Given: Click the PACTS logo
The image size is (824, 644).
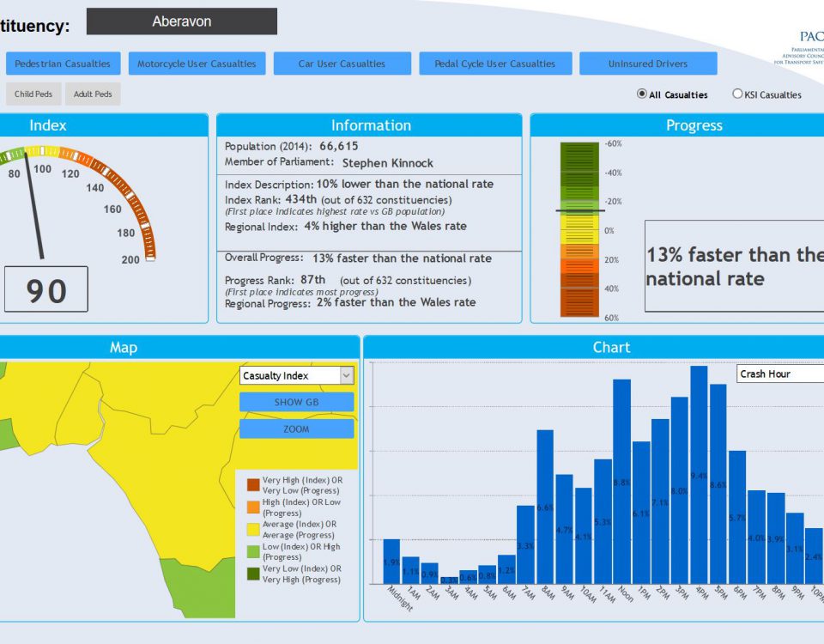Looking at the screenshot, I should click(799, 47).
